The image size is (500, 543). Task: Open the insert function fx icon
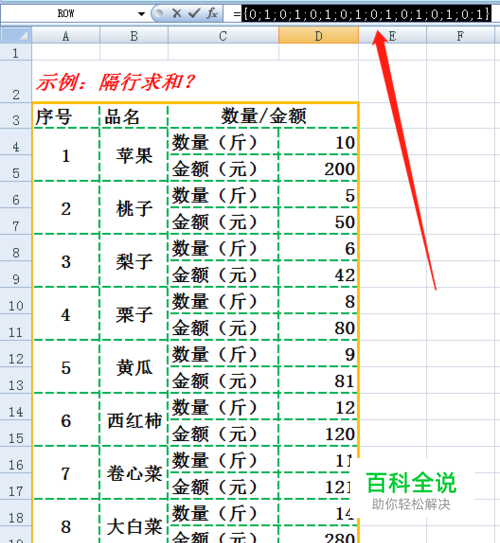point(212,14)
